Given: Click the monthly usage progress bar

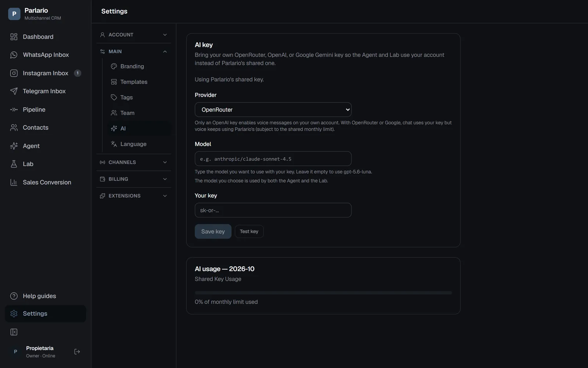Looking at the screenshot, I should tap(323, 293).
